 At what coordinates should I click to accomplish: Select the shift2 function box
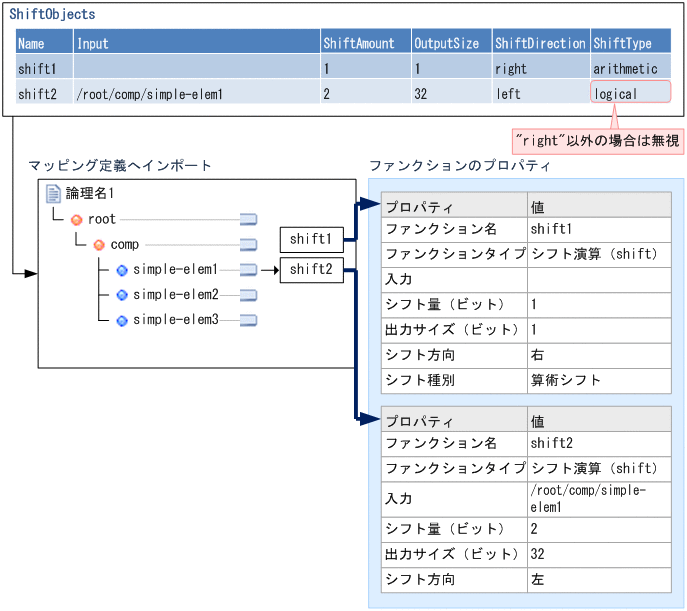[x=311, y=269]
